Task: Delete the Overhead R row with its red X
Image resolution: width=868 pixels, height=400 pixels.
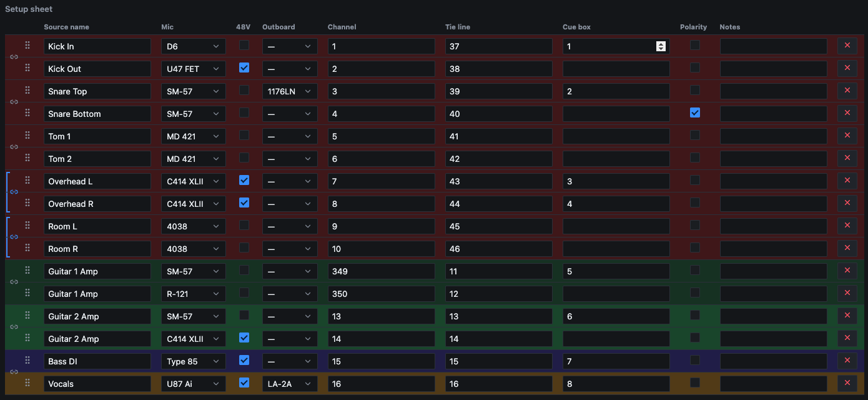Action: click(847, 203)
